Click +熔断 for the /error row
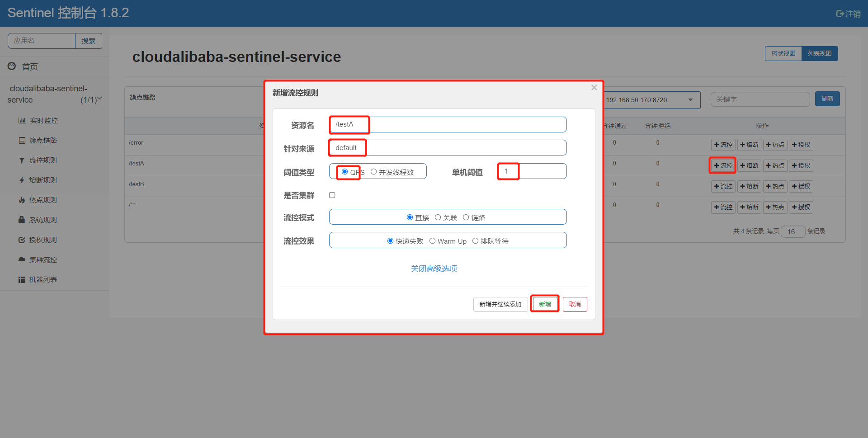 750,145
